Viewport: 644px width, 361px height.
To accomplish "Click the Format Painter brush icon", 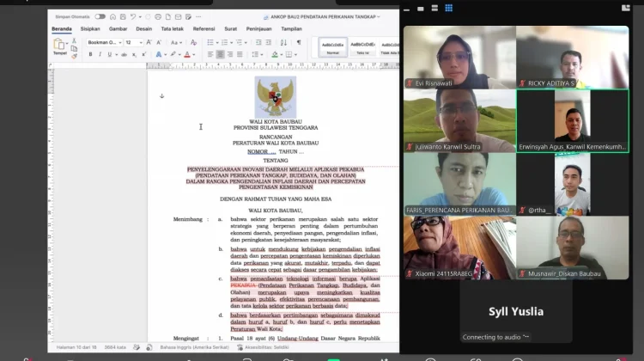I will pyautogui.click(x=74, y=57).
